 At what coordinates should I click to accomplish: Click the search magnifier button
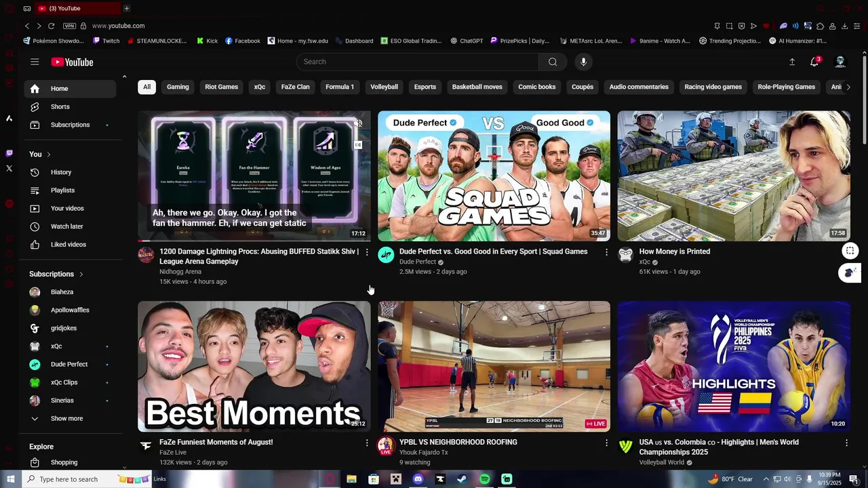553,62
